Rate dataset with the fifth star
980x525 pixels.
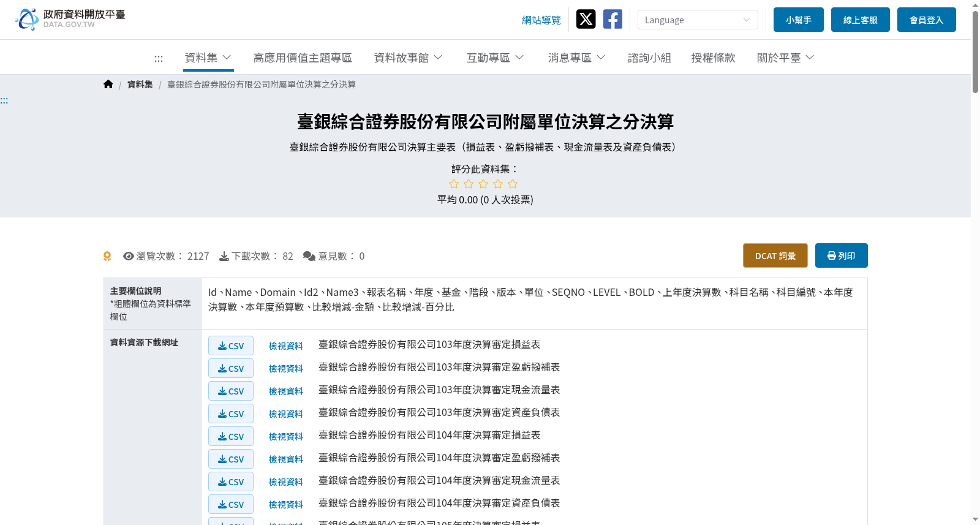pyautogui.click(x=513, y=184)
